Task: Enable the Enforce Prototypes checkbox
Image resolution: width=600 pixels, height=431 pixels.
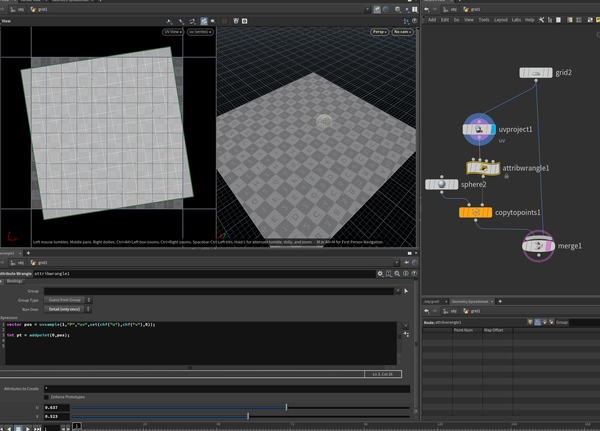Action: pos(45,397)
